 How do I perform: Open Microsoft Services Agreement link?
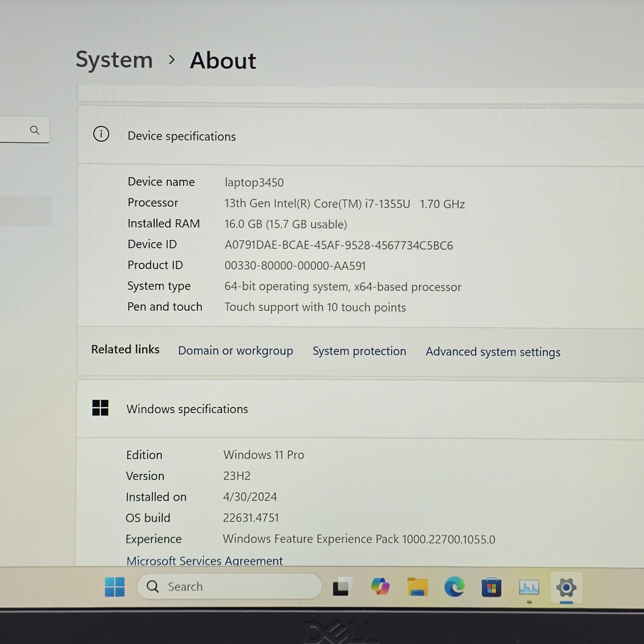(x=204, y=560)
